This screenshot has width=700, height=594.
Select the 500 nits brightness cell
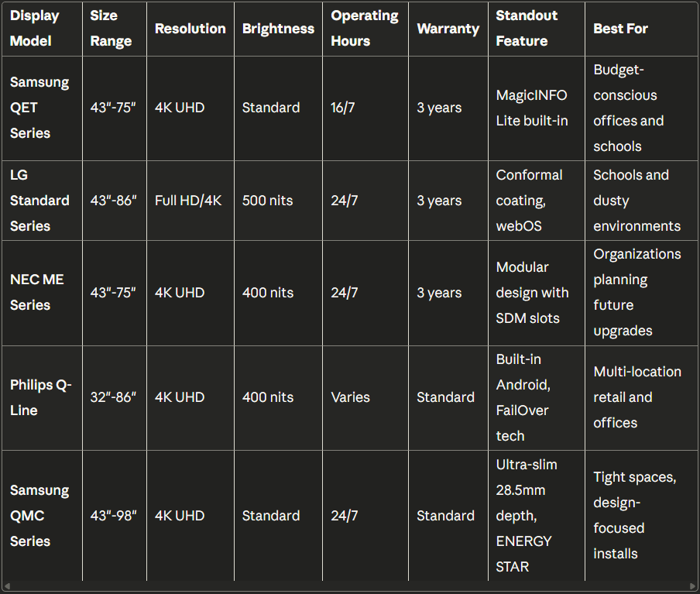click(267, 201)
